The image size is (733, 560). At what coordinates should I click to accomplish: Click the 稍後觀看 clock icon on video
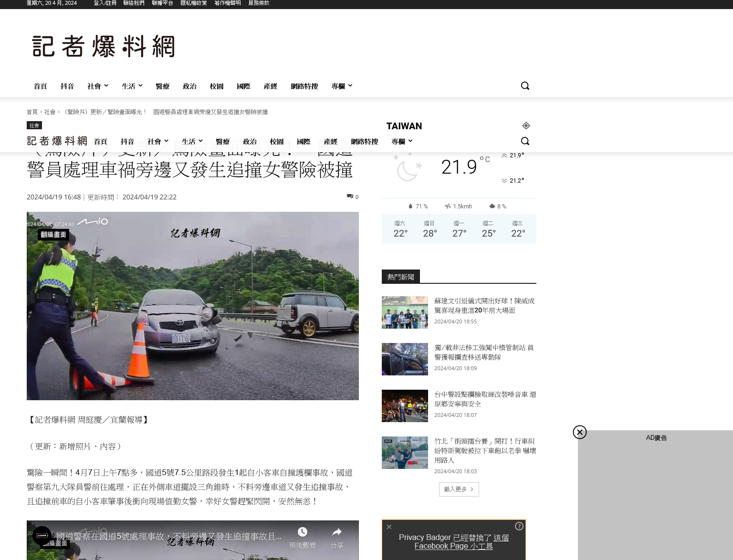pos(302,531)
